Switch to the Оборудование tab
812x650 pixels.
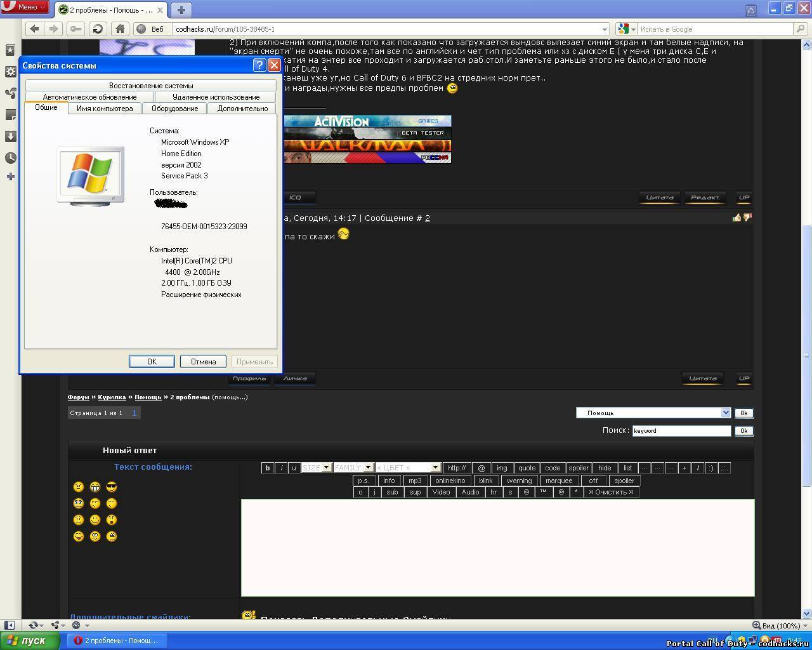click(174, 109)
